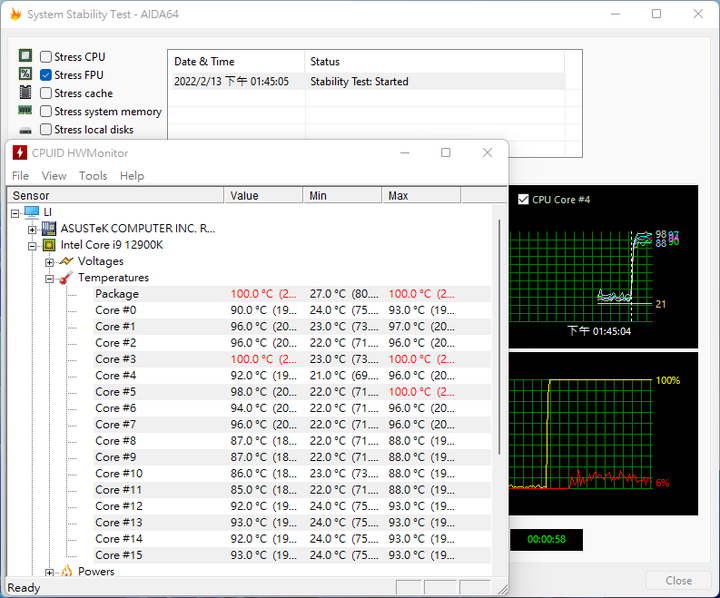
Task: Click the AIDA64 flame icon in title bar
Action: pyautogui.click(x=15, y=14)
